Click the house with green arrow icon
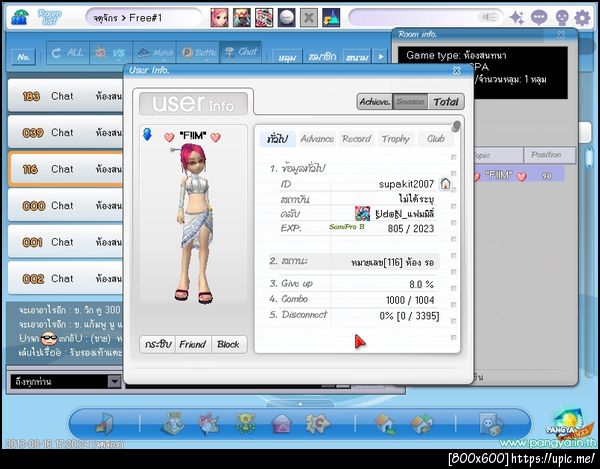This screenshot has height=469, width=600. [385, 424]
